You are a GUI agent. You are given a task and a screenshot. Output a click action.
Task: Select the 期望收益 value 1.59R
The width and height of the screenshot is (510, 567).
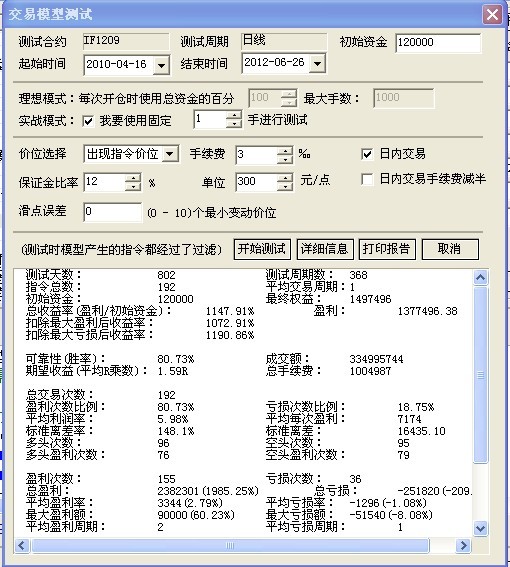[173, 371]
